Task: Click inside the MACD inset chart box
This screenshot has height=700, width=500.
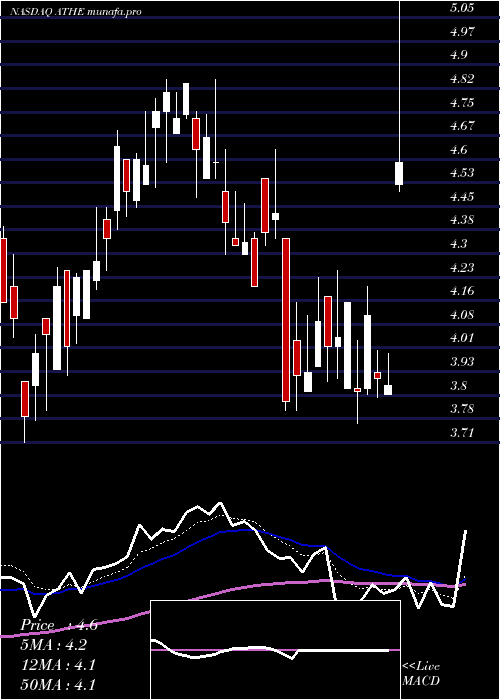Action: [x=275, y=650]
